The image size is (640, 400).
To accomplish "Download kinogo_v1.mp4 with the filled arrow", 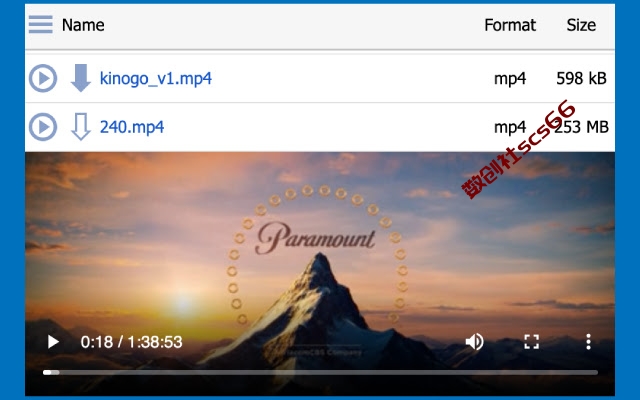I will coord(80,78).
